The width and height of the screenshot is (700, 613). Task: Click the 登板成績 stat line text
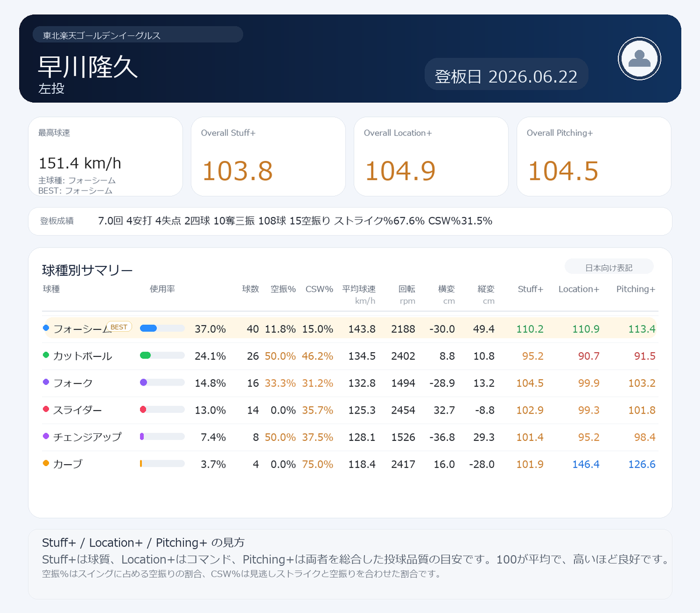(x=295, y=220)
